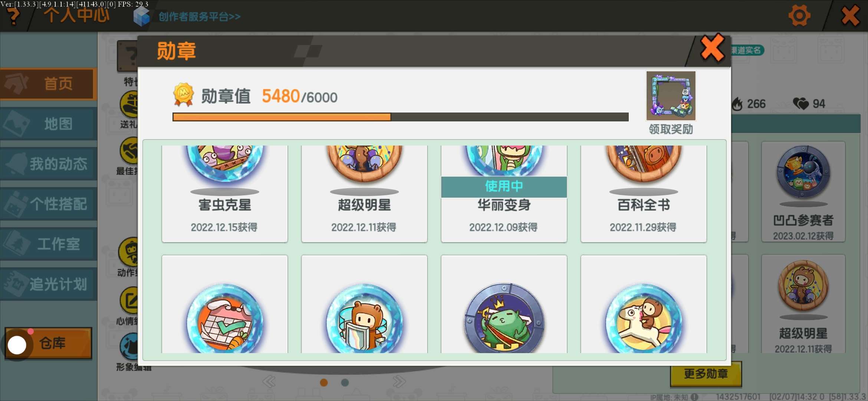Select the 害虫克星 medal card
The height and width of the screenshot is (401, 868).
click(225, 193)
